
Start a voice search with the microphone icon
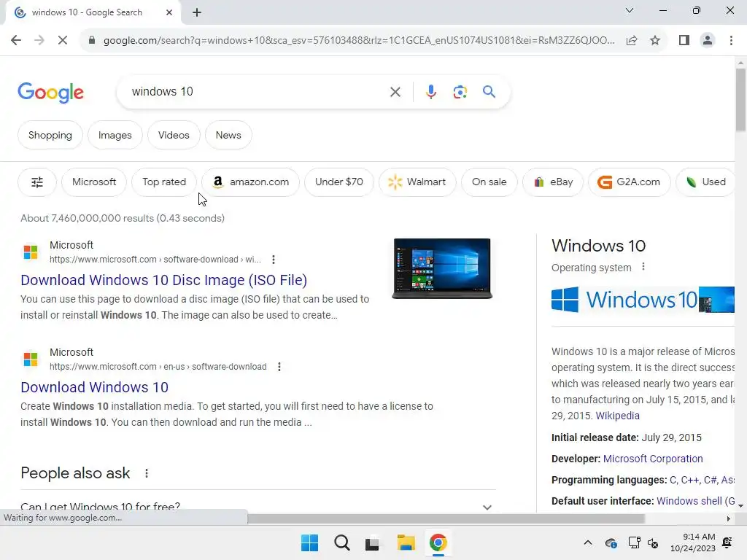point(430,92)
